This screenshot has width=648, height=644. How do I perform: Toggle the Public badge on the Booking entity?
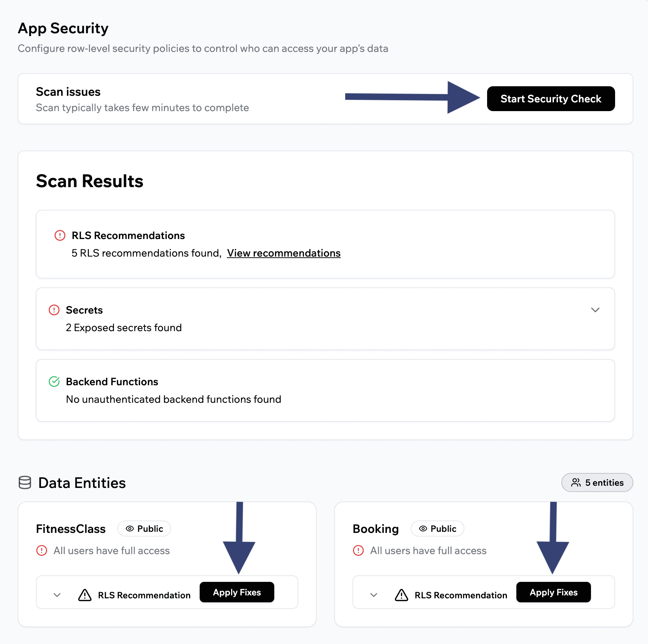[x=437, y=528]
